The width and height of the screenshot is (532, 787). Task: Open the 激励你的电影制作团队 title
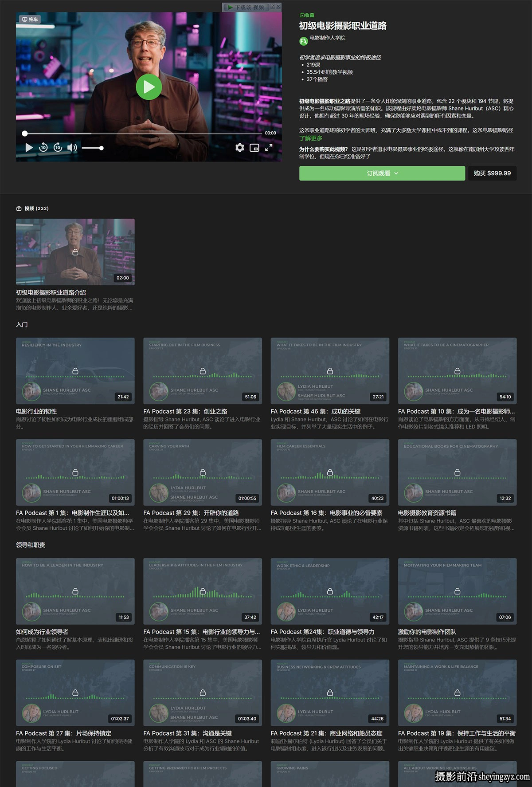(427, 632)
